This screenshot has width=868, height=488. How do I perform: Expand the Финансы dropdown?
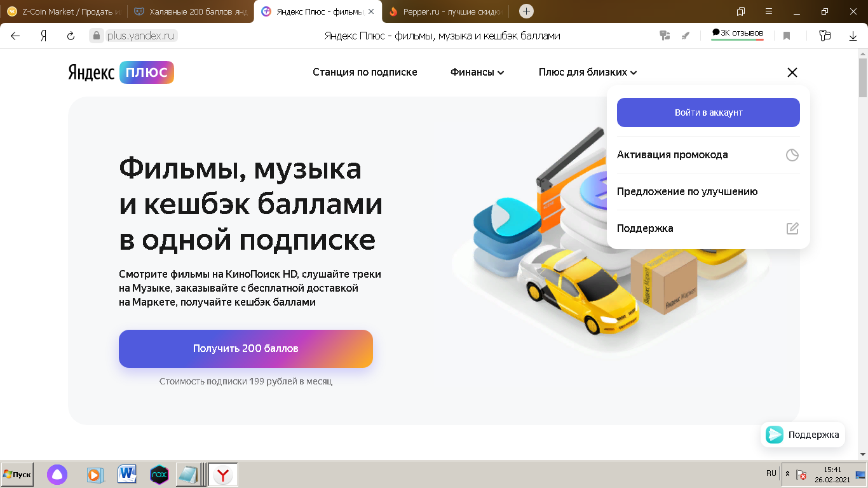477,72
